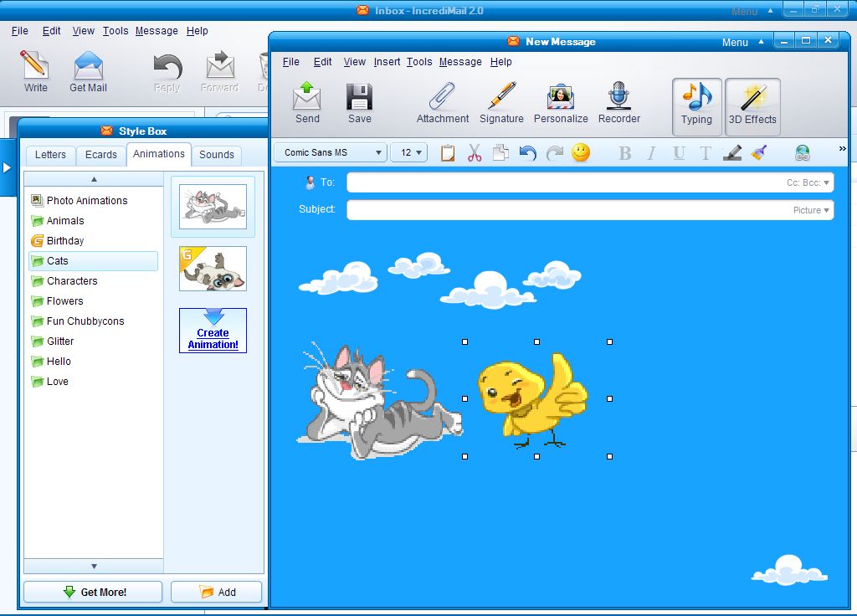Image resolution: width=857 pixels, height=616 pixels.
Task: Click the Get More! button
Action: point(93,592)
